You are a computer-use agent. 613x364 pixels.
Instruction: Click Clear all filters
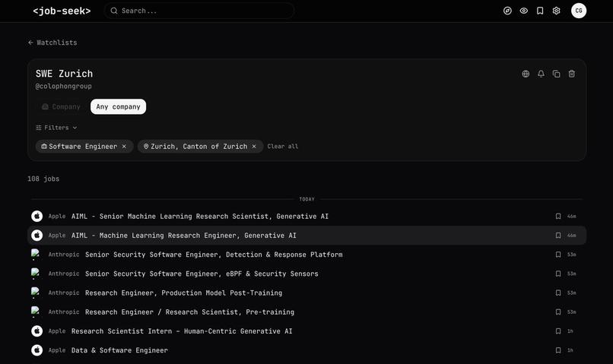[283, 147]
